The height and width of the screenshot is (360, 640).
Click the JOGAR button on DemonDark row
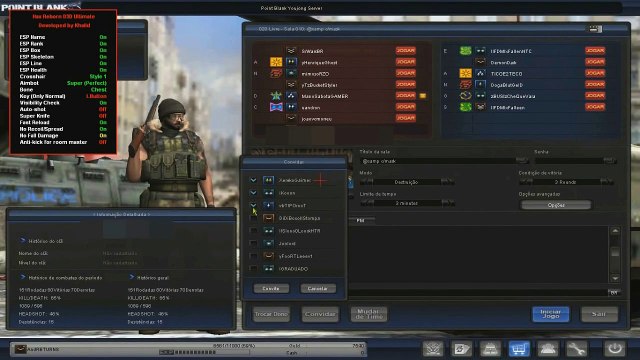595,62
